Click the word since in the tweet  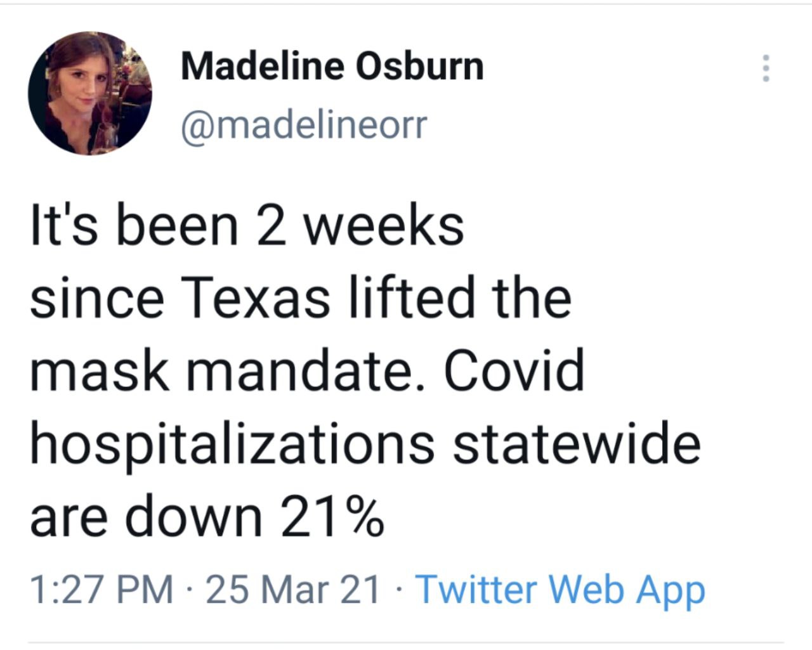click(x=97, y=297)
